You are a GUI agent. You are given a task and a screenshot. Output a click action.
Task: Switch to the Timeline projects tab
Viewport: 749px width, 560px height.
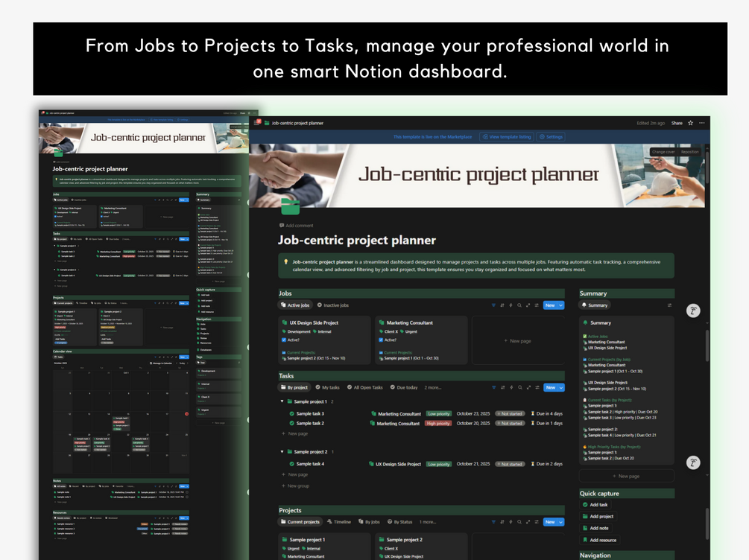[x=338, y=522]
